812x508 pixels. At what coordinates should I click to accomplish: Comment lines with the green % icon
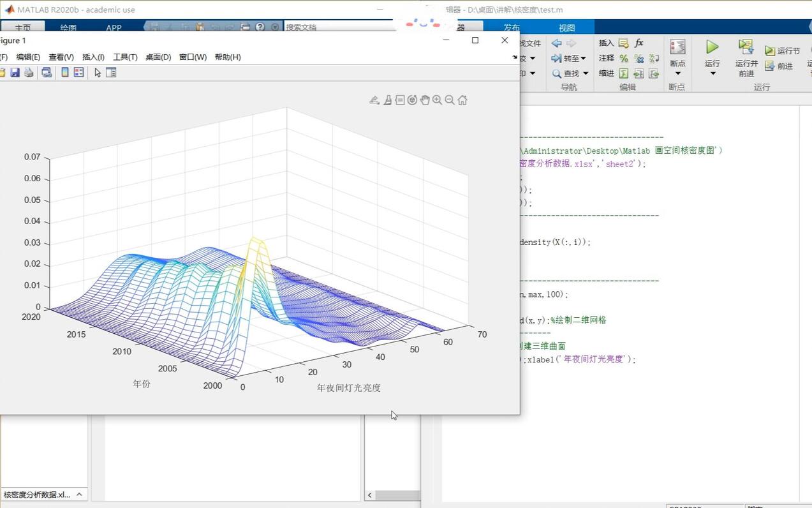[624, 58]
